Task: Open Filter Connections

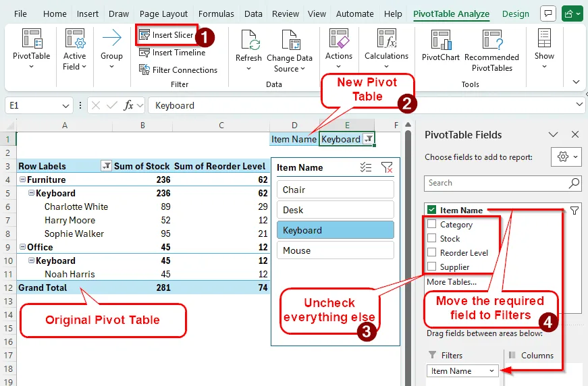Action: tap(178, 70)
